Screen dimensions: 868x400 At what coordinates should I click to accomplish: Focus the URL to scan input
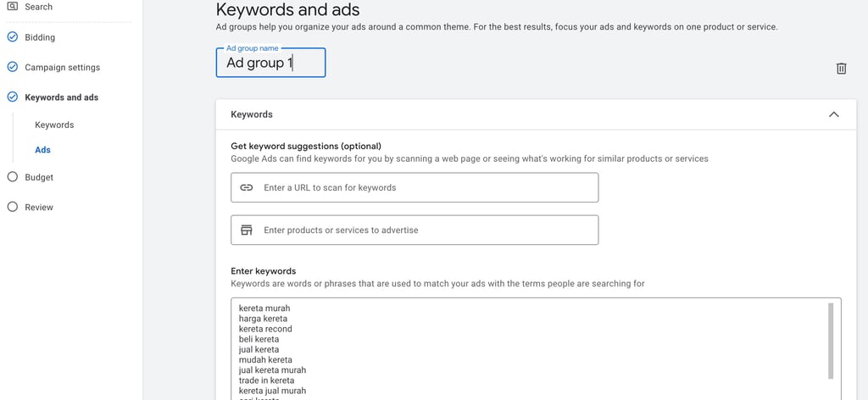[424, 187]
